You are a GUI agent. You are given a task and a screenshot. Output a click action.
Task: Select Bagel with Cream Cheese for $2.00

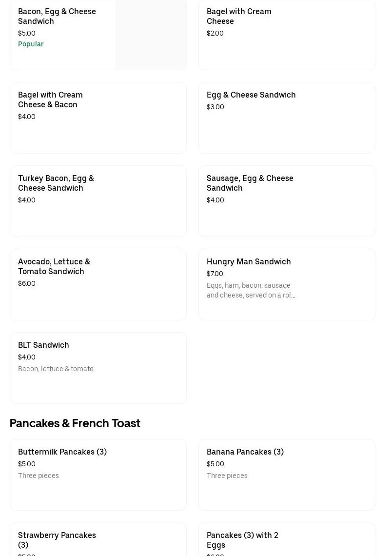click(x=239, y=16)
